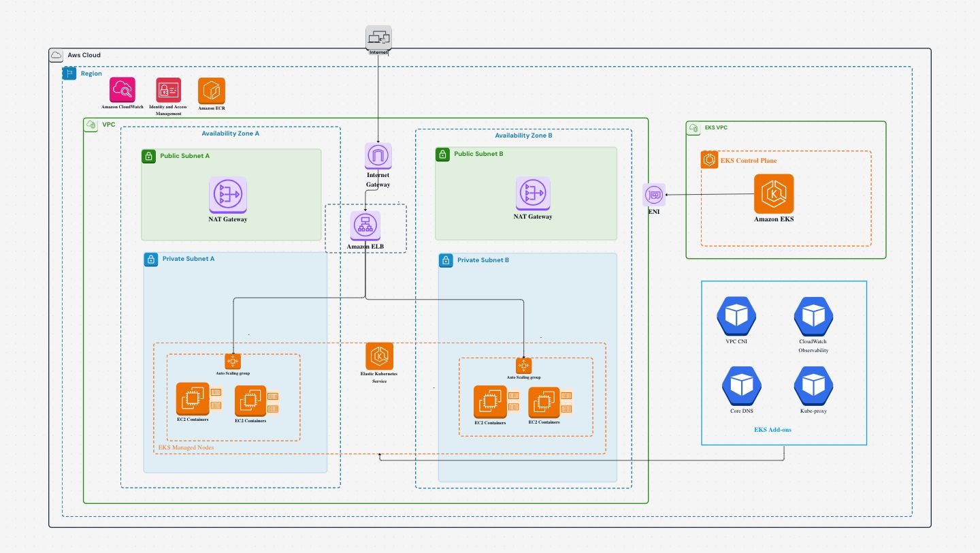Click the Amazon EKS icon in Control Plane

point(774,193)
